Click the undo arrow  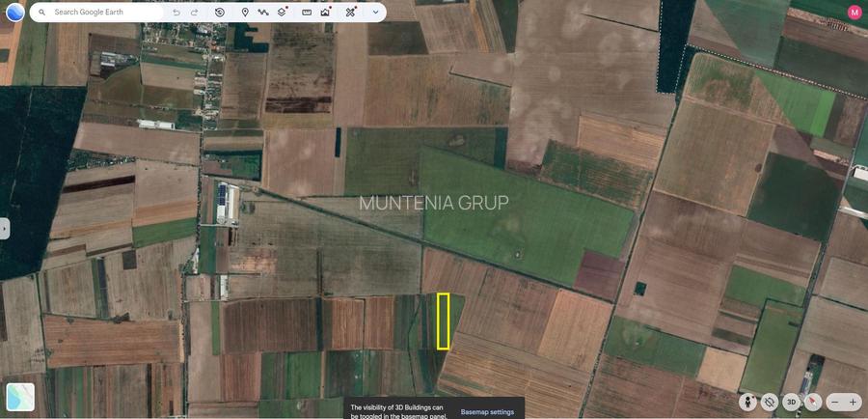point(176,13)
